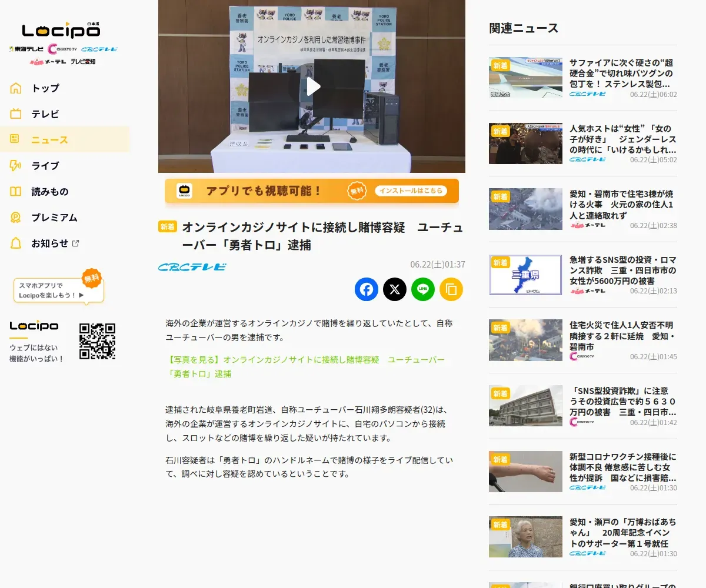
Task: Click the home icon beside トップ
Action: [x=16, y=88]
